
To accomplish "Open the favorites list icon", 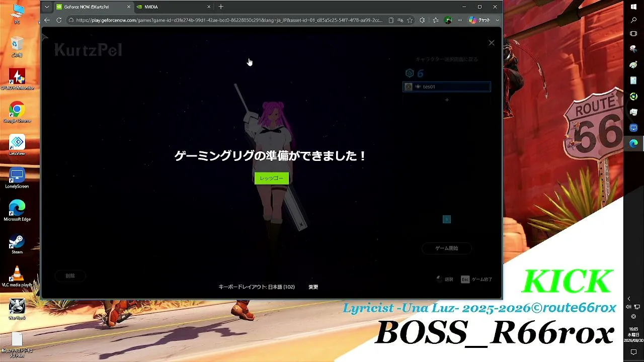I will (436, 20).
